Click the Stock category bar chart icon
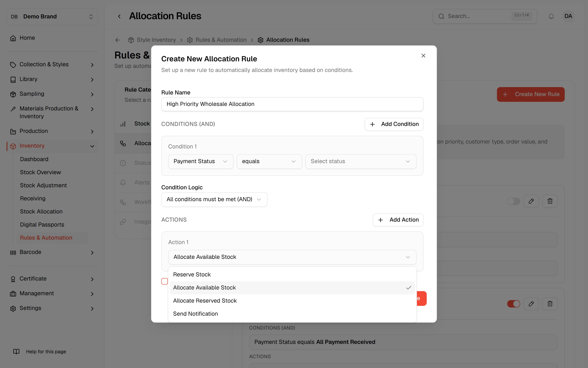This screenshot has height=368, width=588. pyautogui.click(x=123, y=124)
